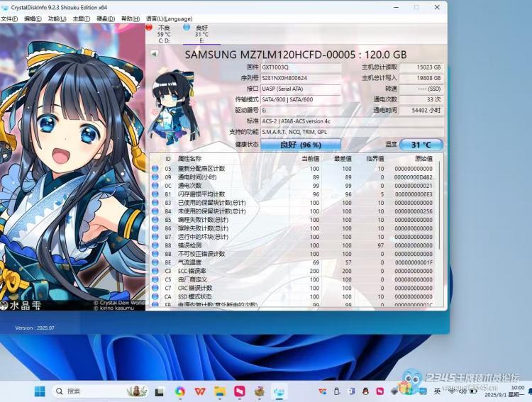Select the 未使用的保留块计数(总计) attribute row
532x402 pixels.
[294, 211]
